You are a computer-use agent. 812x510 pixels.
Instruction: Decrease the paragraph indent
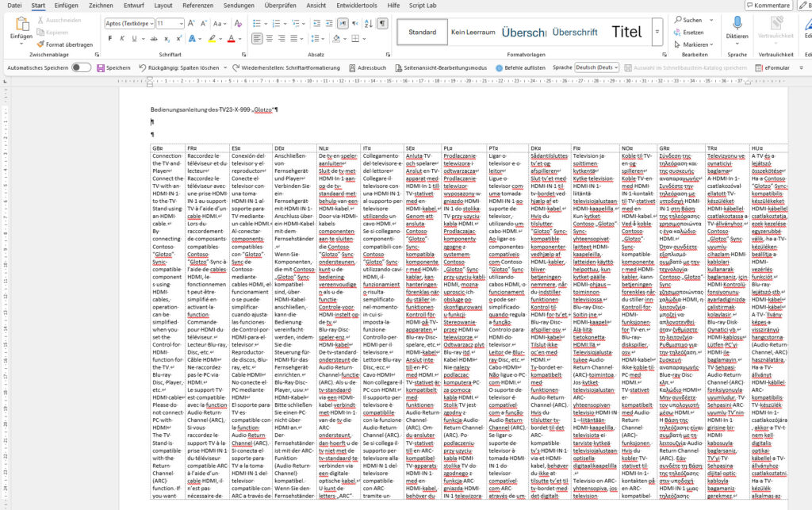tap(317, 23)
